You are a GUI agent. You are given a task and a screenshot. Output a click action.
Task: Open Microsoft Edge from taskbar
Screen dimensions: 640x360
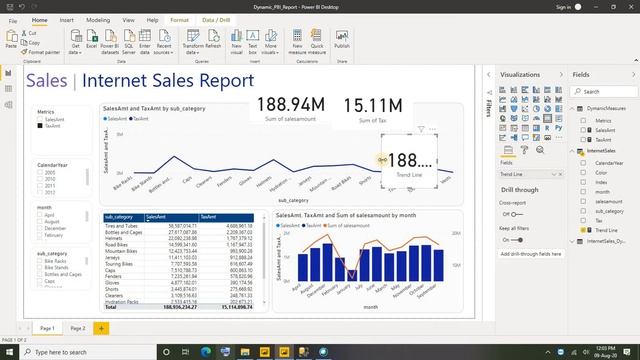(x=206, y=352)
